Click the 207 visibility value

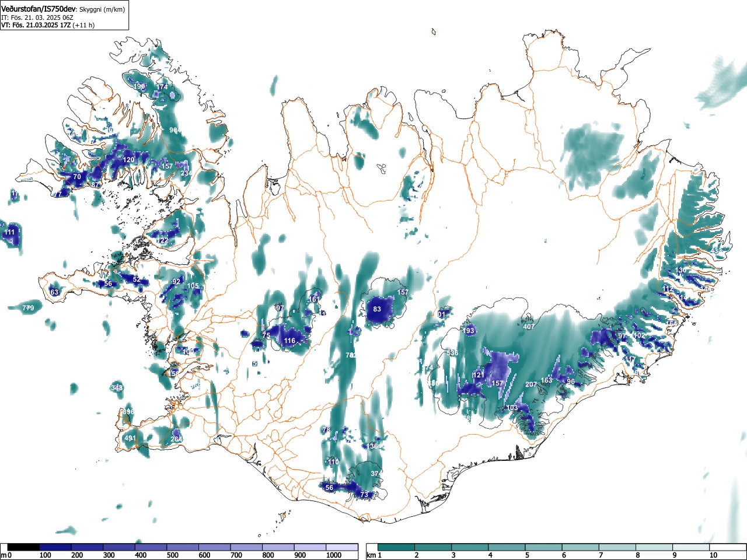[531, 384]
